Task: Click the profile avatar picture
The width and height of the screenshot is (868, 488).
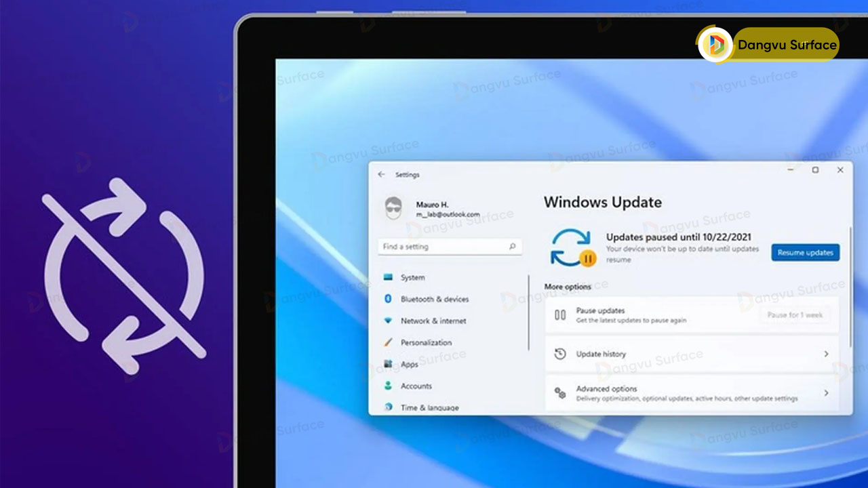Action: [393, 209]
